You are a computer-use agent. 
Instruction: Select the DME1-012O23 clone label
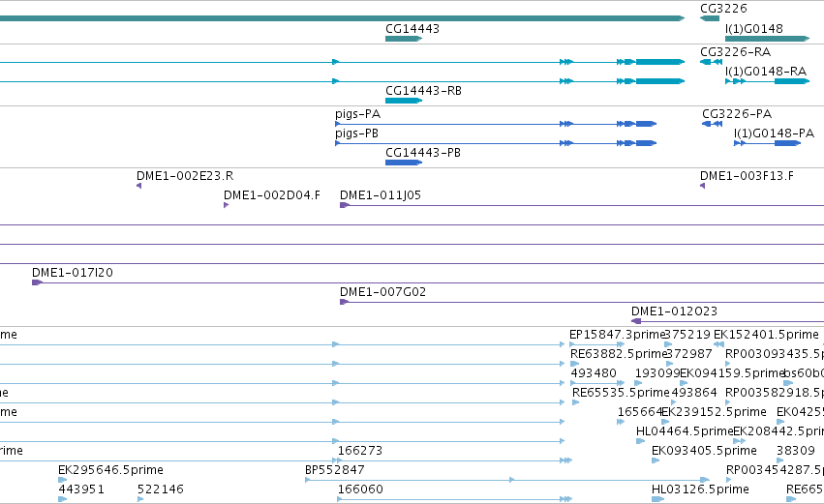[674, 311]
